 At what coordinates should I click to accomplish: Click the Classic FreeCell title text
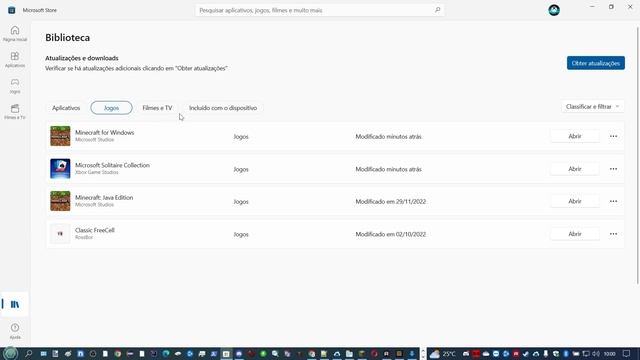tap(95, 230)
